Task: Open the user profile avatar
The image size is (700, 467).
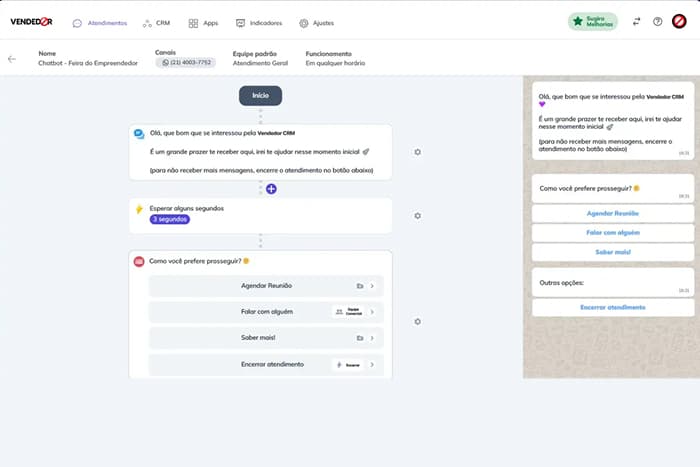Action: click(679, 21)
